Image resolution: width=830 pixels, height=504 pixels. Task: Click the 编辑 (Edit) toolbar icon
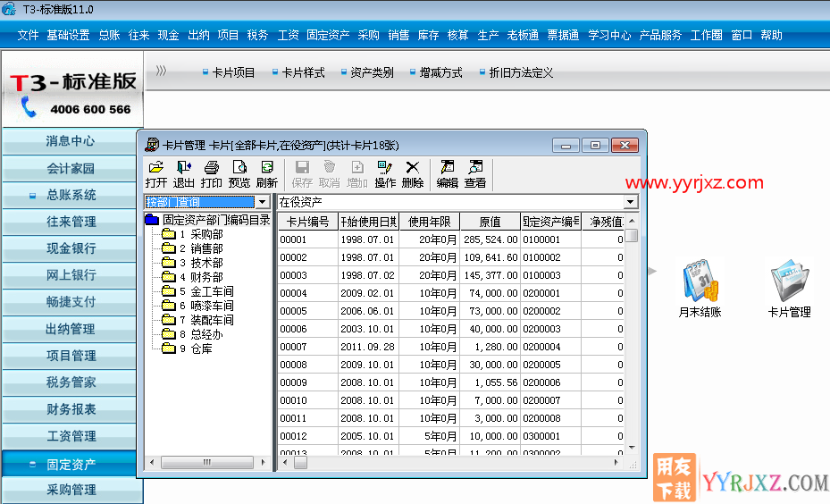[x=448, y=175]
